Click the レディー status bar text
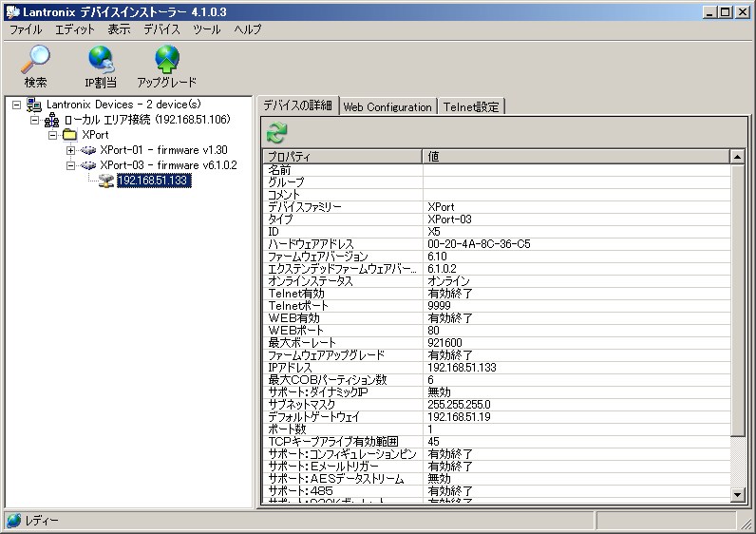756x534 pixels. tap(42, 521)
